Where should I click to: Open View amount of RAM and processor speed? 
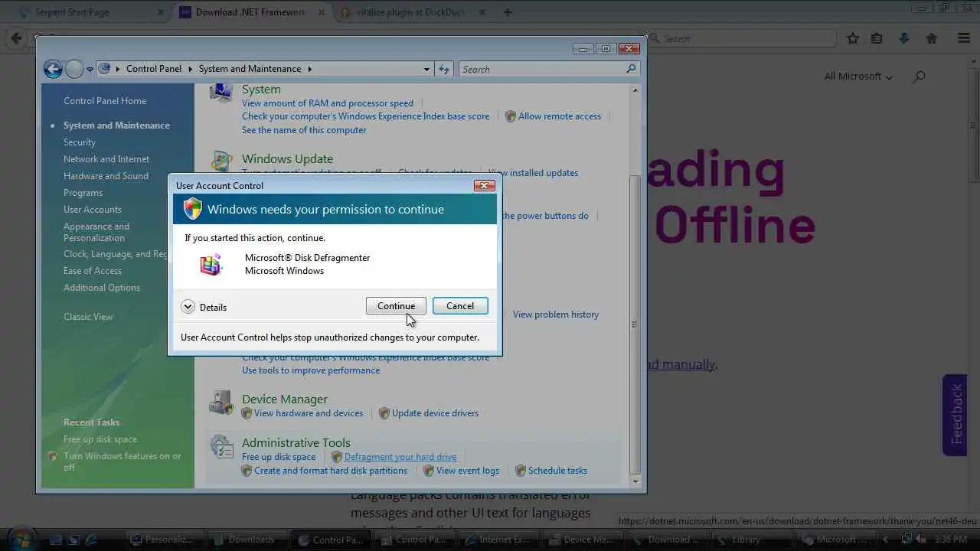(328, 103)
